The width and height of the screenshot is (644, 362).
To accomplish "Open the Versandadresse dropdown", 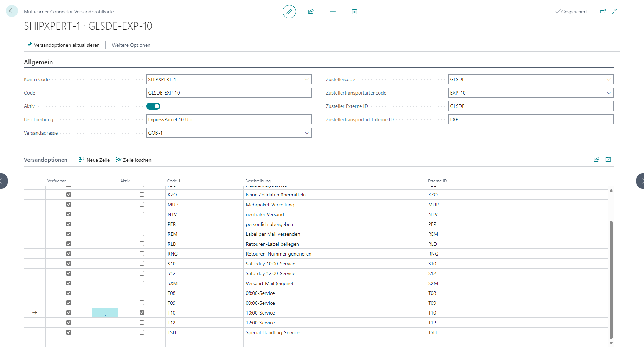I will [x=307, y=133].
